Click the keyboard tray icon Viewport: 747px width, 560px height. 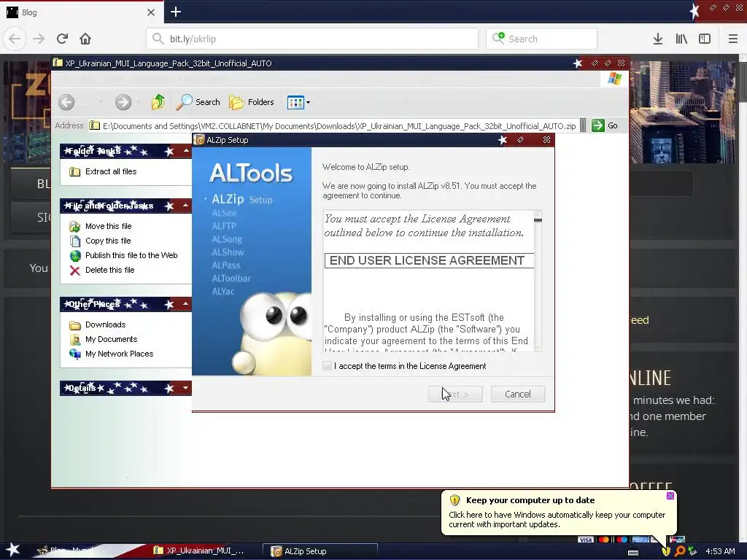[633, 553]
